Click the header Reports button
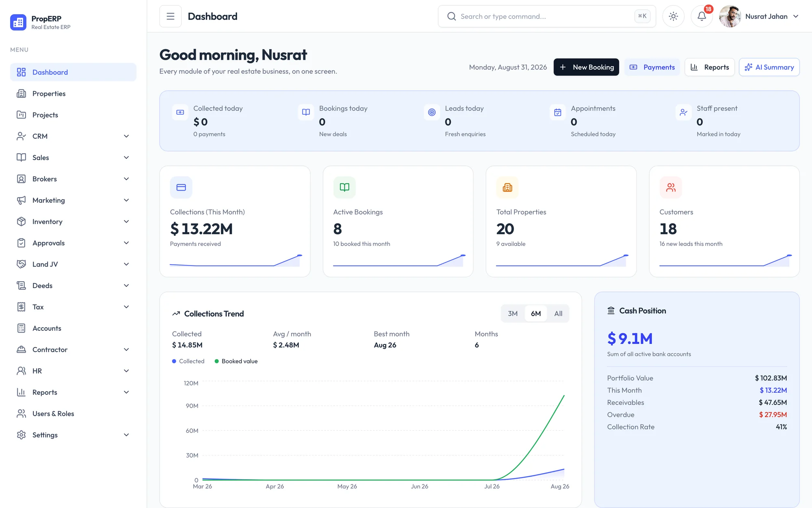 click(710, 67)
